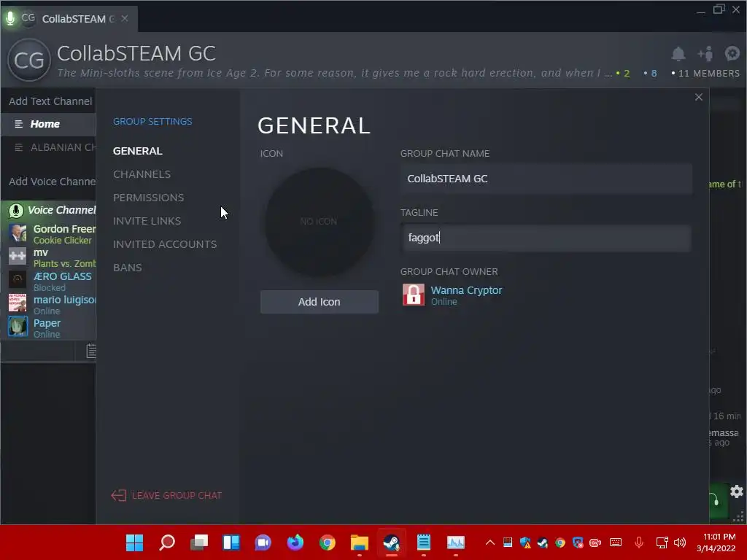Open Windows Search in taskbar
This screenshot has height=560, width=747.
pos(167,542)
